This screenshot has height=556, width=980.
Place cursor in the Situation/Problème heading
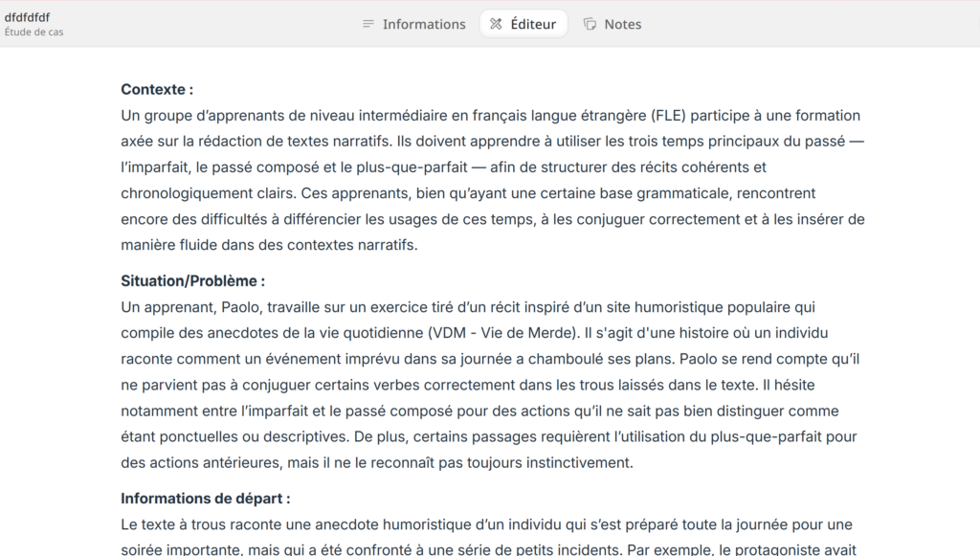tap(192, 281)
